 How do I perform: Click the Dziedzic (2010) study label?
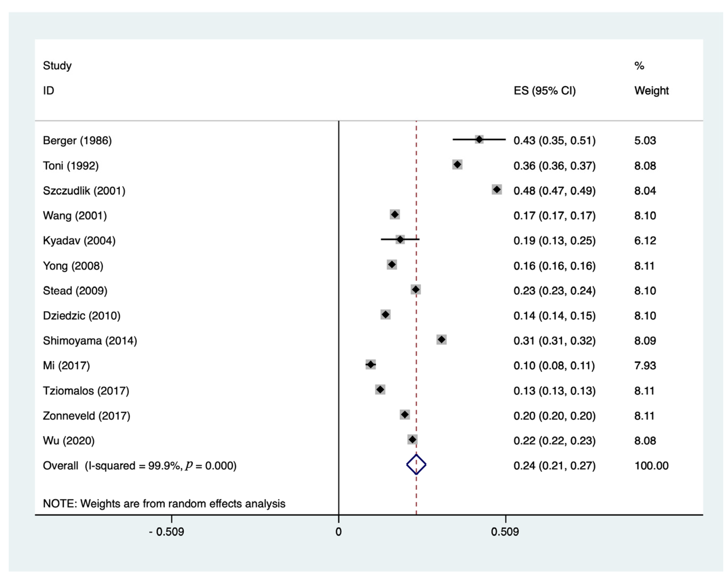tap(82, 315)
